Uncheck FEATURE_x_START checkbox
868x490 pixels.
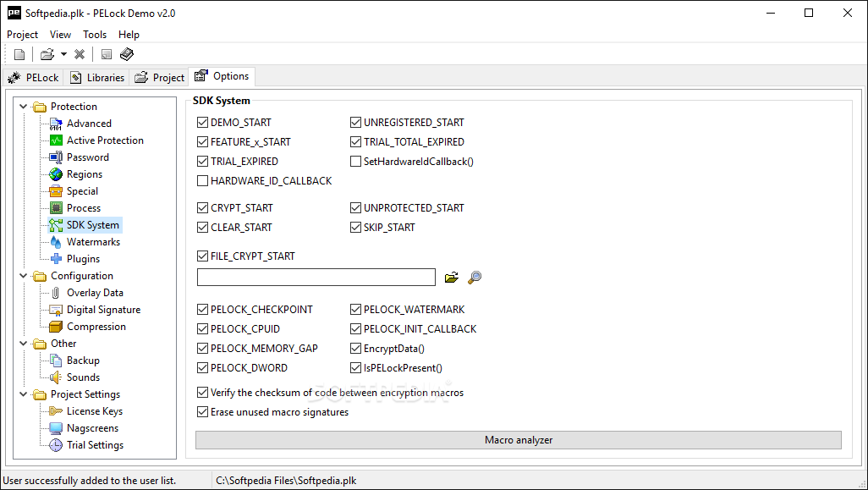click(202, 141)
